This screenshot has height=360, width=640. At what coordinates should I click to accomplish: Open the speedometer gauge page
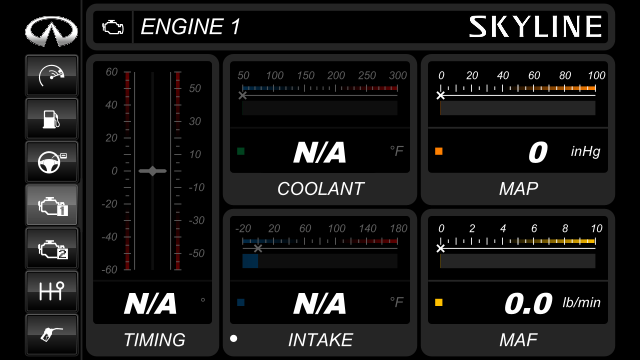pyautogui.click(x=51, y=76)
